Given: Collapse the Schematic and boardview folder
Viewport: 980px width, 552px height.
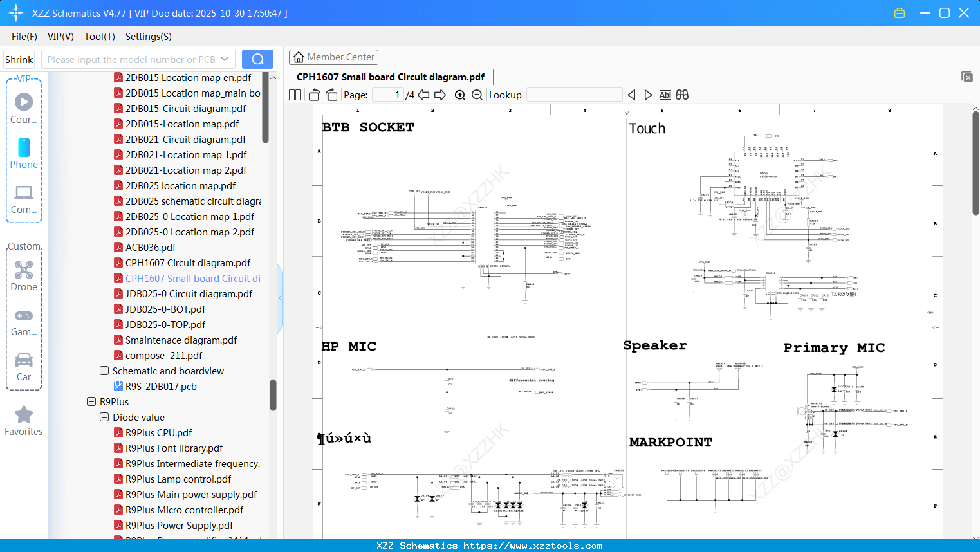Looking at the screenshot, I should (x=104, y=371).
